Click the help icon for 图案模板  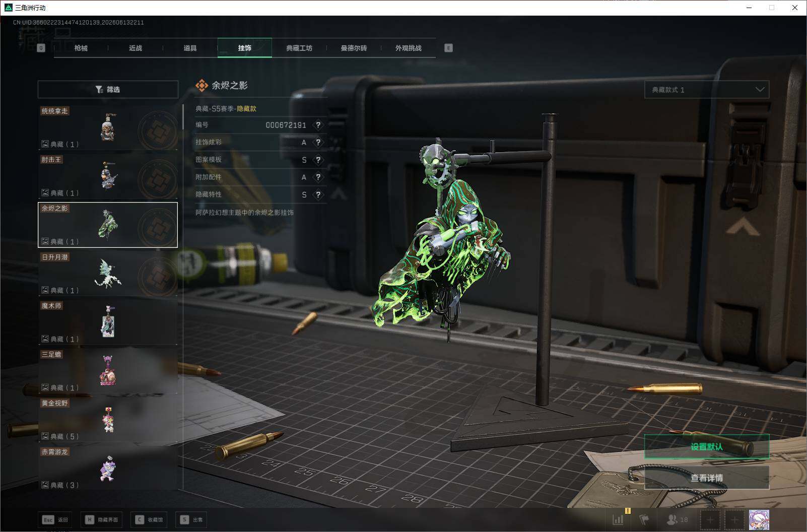click(318, 160)
